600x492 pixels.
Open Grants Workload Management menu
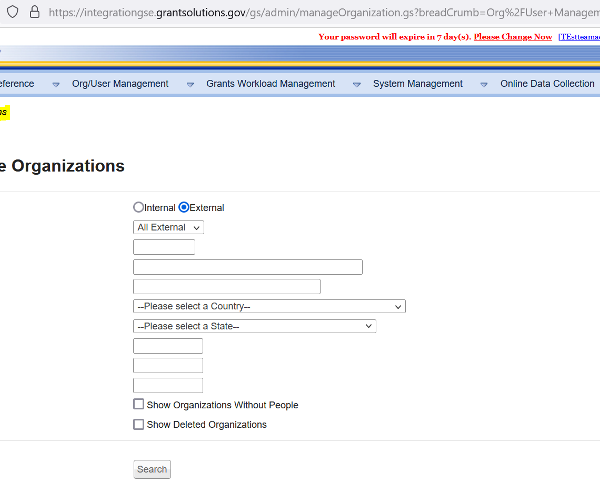[x=270, y=84]
